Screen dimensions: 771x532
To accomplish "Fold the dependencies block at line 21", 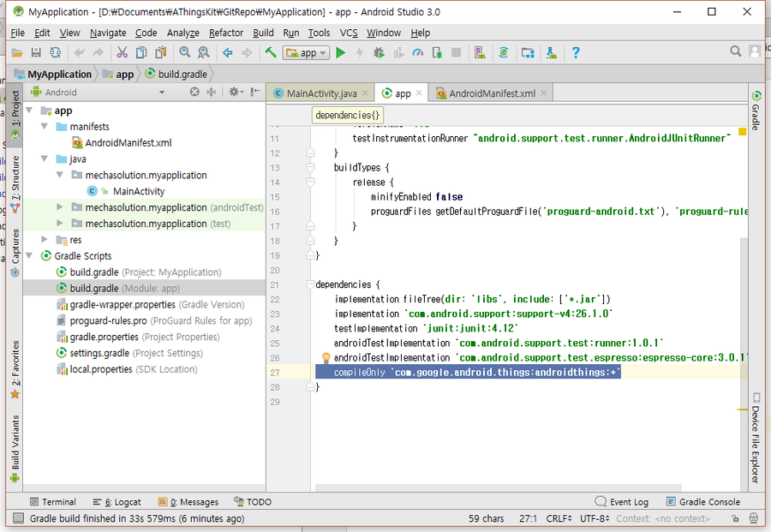I will pos(310,284).
